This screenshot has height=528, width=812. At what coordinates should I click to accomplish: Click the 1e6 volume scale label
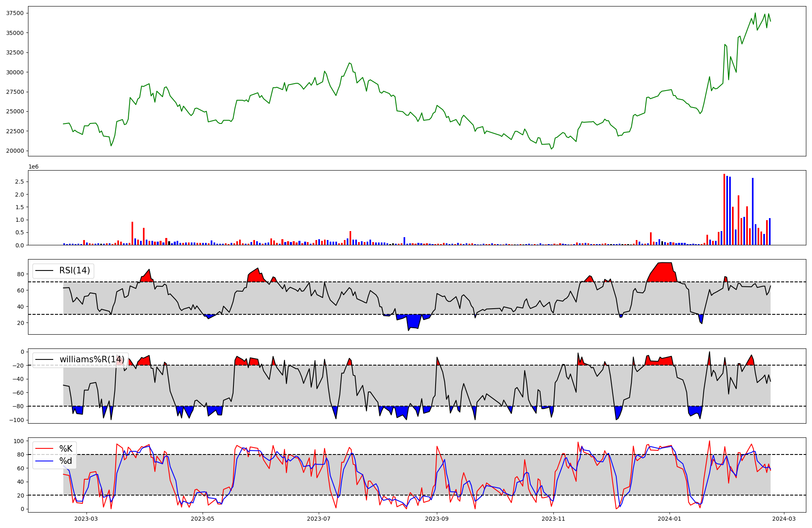click(x=33, y=167)
